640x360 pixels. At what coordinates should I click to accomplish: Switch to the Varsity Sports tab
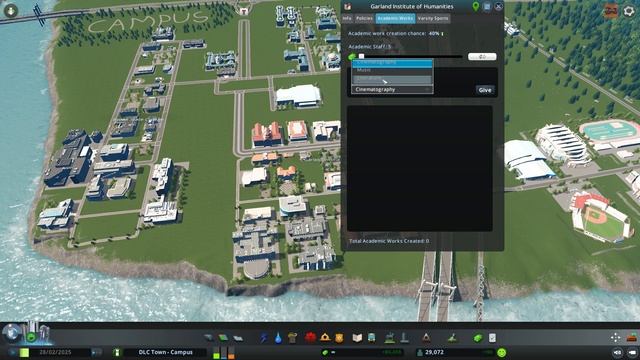[x=433, y=18]
